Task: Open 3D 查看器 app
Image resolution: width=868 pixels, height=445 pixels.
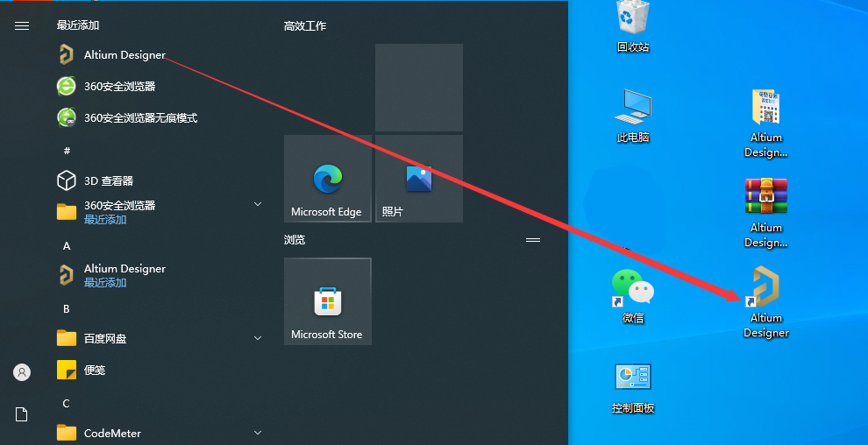Action: (108, 180)
